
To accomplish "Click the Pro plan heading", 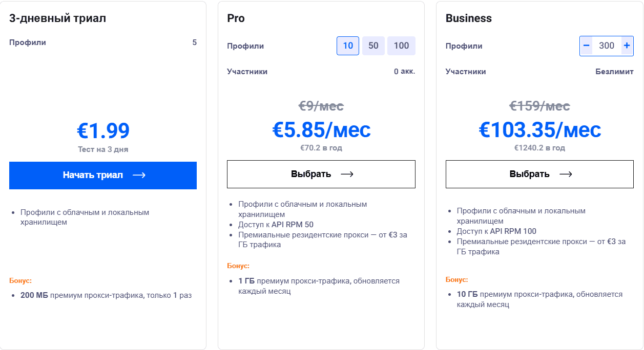I will coord(236,18).
